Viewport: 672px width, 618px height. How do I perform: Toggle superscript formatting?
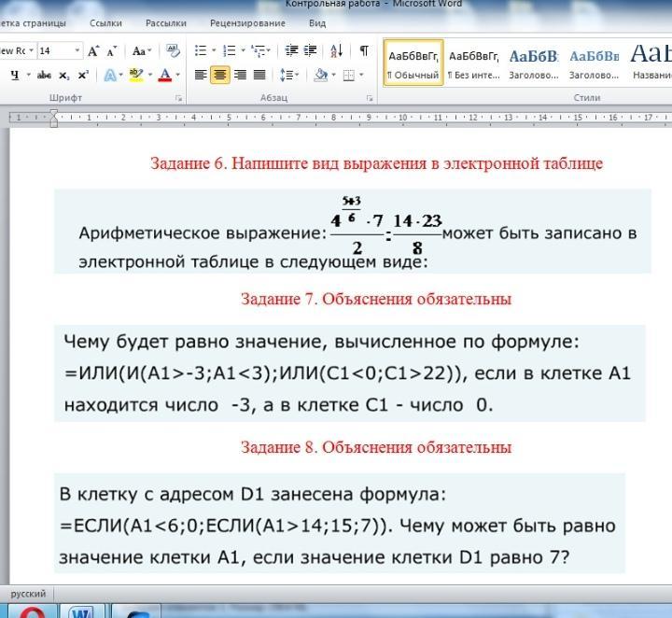coord(83,76)
